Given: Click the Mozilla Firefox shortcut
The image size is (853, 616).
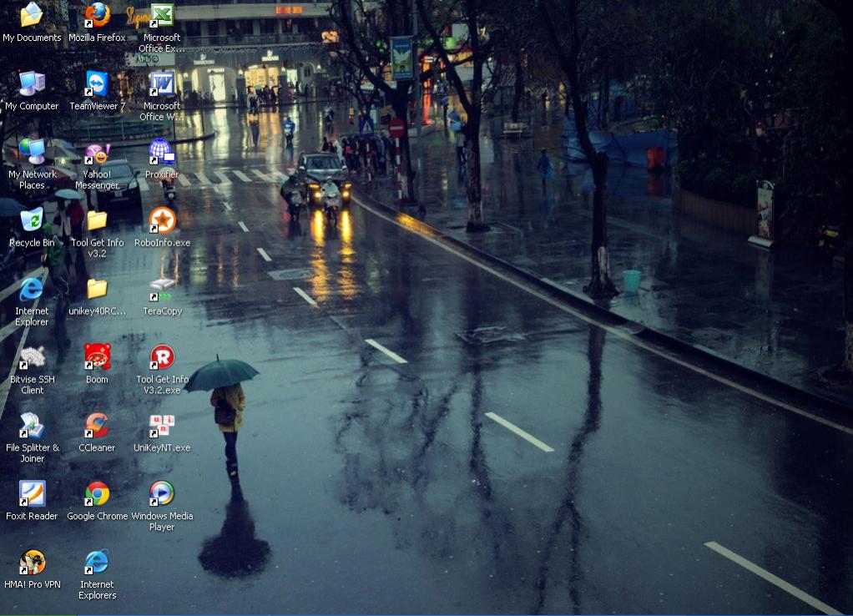Looking at the screenshot, I should point(97,16).
